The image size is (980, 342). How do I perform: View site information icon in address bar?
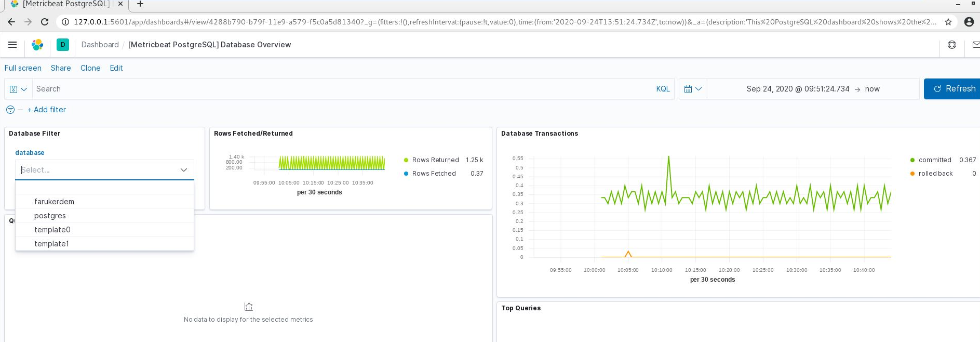pos(65,22)
